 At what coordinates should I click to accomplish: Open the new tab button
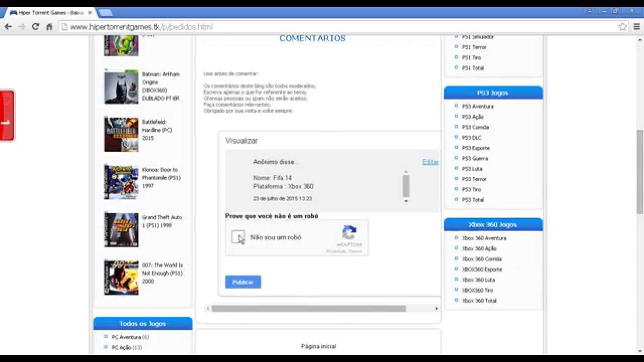coord(105,13)
